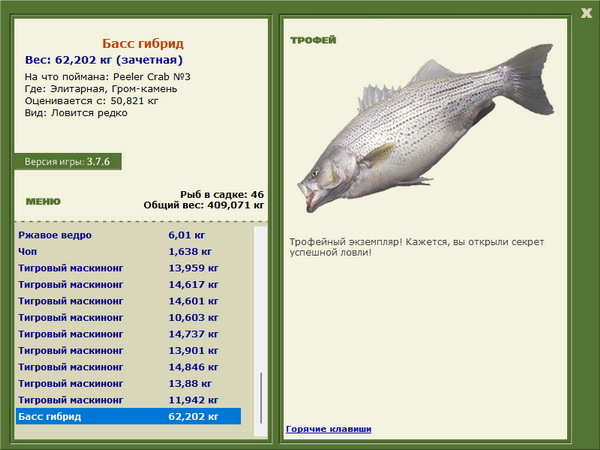The height and width of the screenshot is (450, 600).
Task: Select Тигровый маскинонг 14,617 кг row
Action: tap(129, 284)
